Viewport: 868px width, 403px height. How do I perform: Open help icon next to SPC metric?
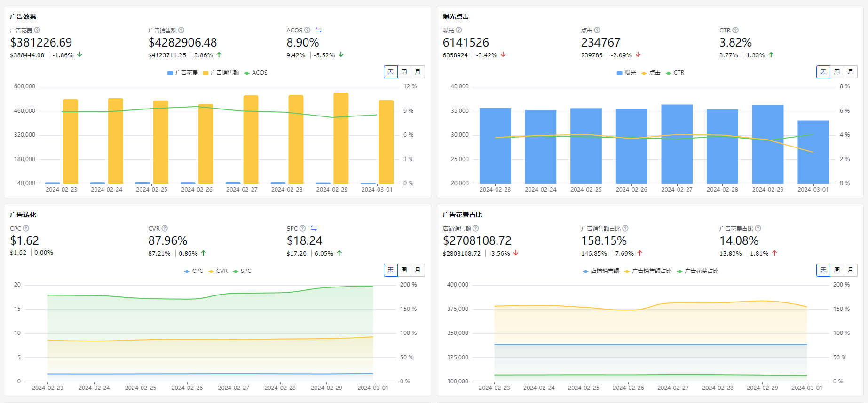[302, 228]
